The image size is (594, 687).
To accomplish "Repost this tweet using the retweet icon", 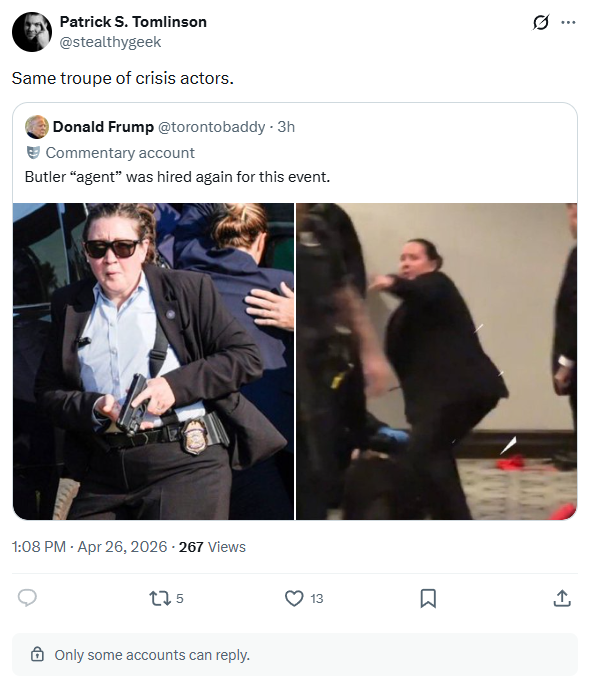I will 160,598.
